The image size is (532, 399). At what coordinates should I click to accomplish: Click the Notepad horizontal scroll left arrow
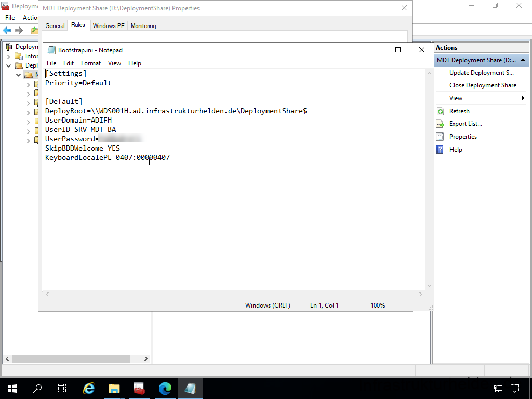point(47,294)
